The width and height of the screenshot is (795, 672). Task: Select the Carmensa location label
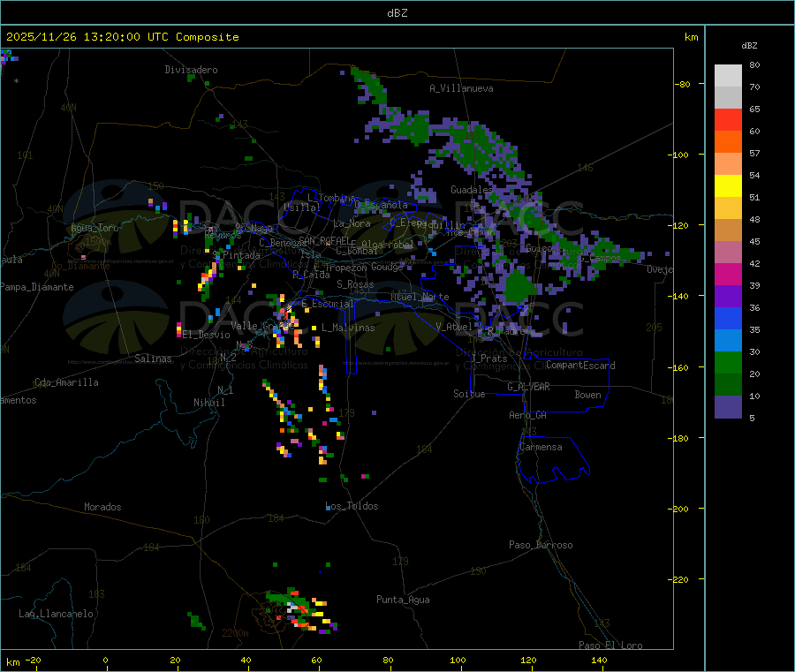tap(541, 447)
